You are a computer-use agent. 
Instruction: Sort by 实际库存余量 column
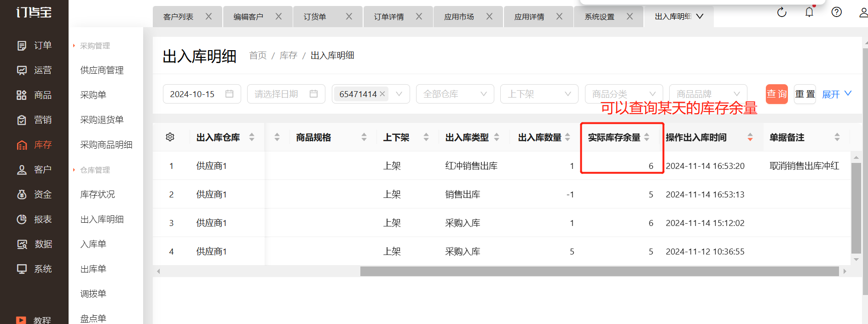coord(647,137)
